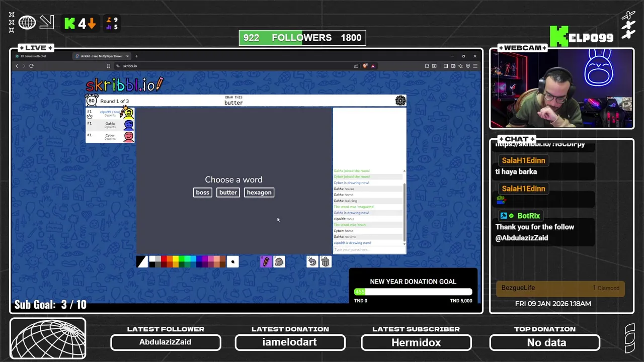This screenshot has height=362, width=644.
Task: Close the skribbl browser tab
Action: click(128, 56)
